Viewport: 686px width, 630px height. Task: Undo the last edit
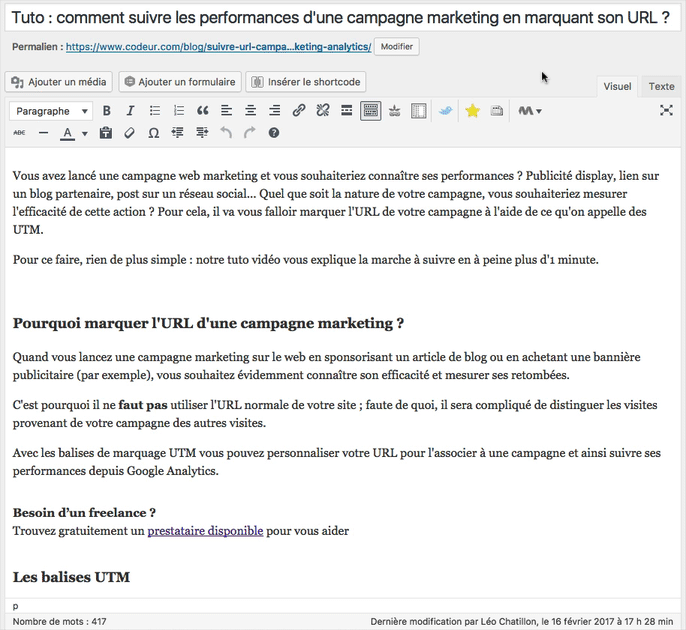point(226,133)
